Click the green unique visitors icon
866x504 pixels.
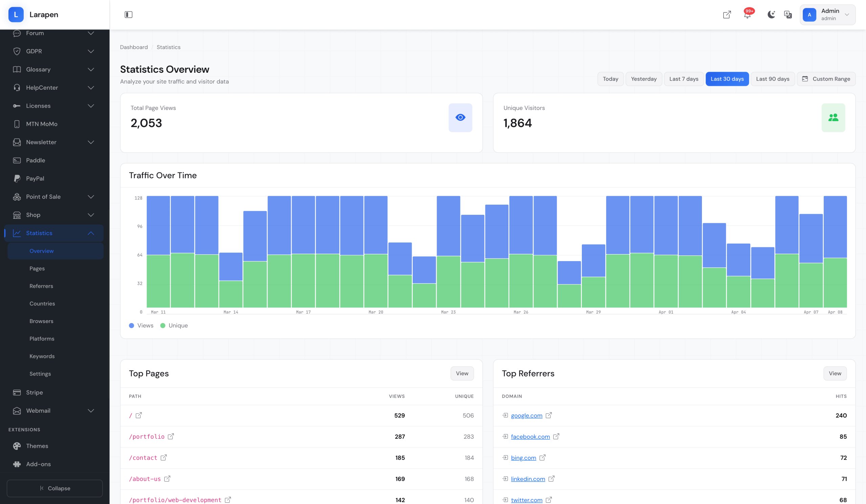click(833, 117)
